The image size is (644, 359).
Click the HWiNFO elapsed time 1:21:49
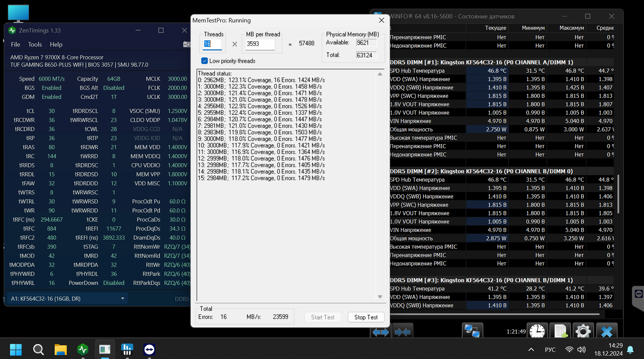click(516, 332)
